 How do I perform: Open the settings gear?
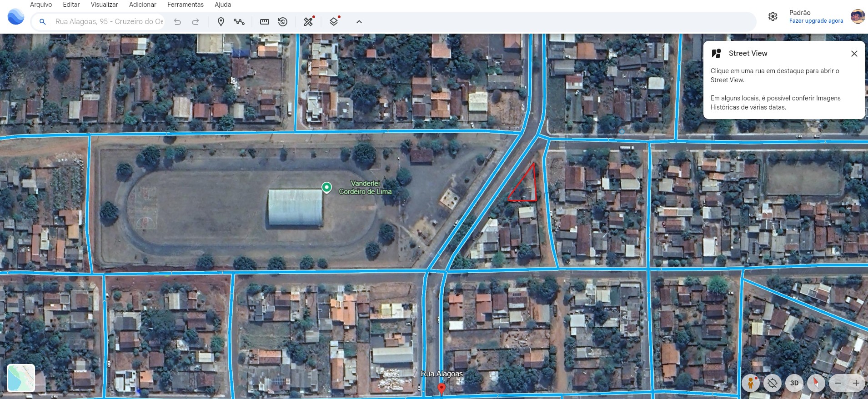[773, 17]
